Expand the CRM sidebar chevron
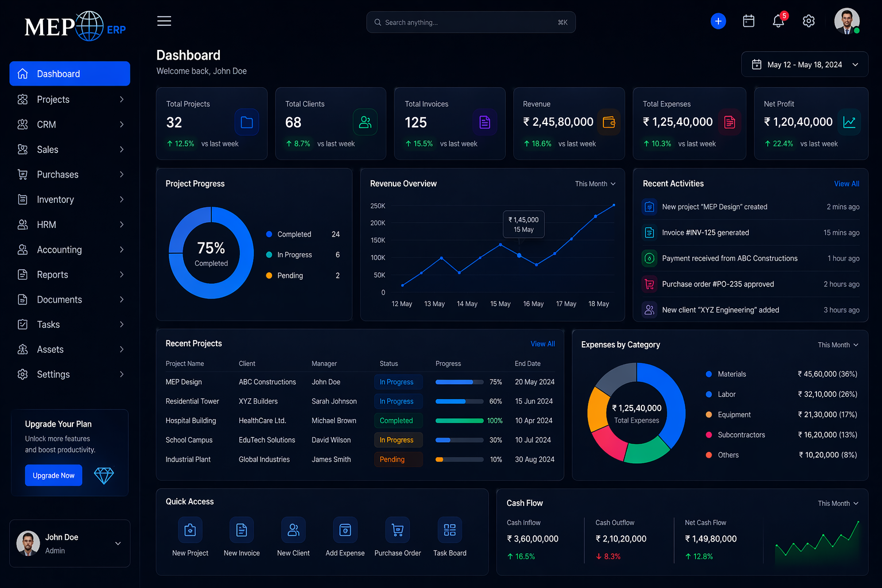 (122, 125)
